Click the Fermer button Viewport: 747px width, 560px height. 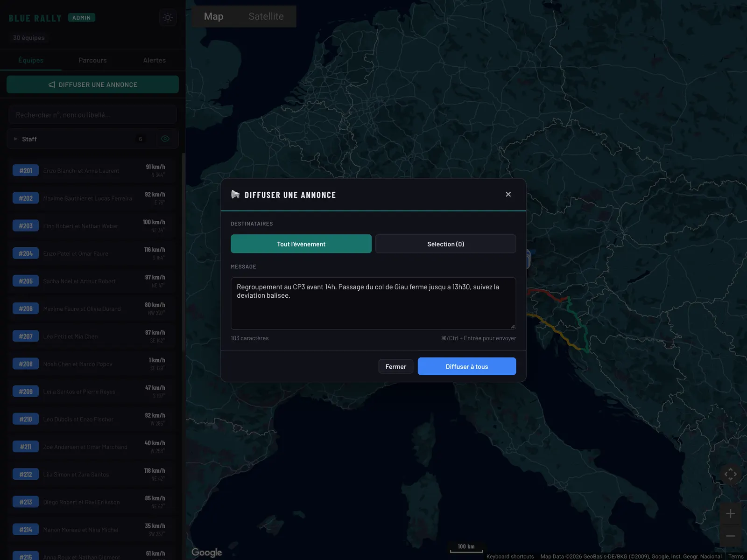coord(396,366)
